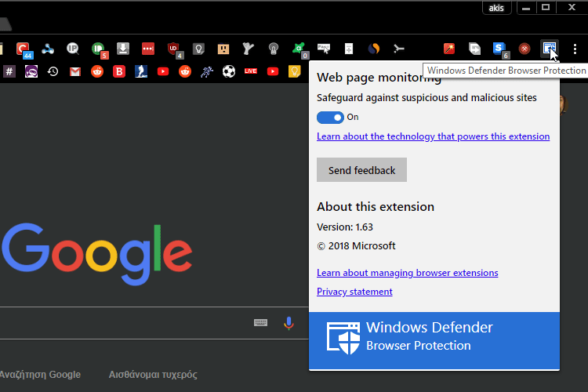Viewport: 588px width, 392px height.
Task: Open the red LastPass dots extension
Action: tap(148, 49)
